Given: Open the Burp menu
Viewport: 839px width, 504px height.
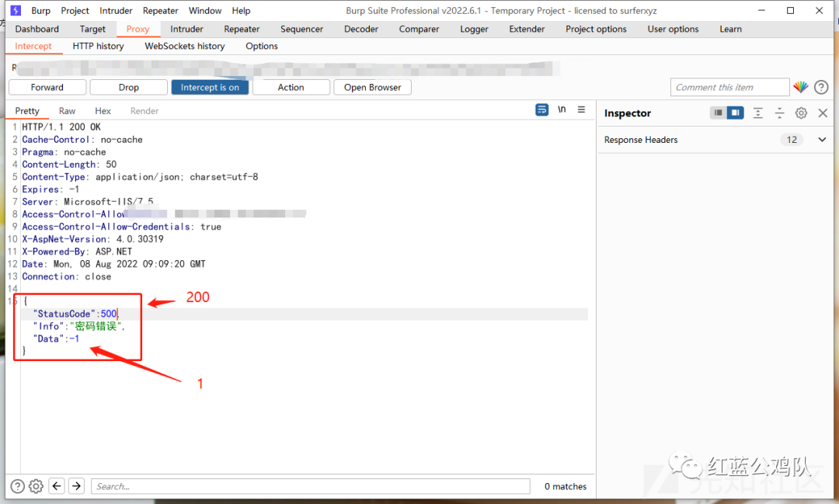Looking at the screenshot, I should pyautogui.click(x=40, y=11).
